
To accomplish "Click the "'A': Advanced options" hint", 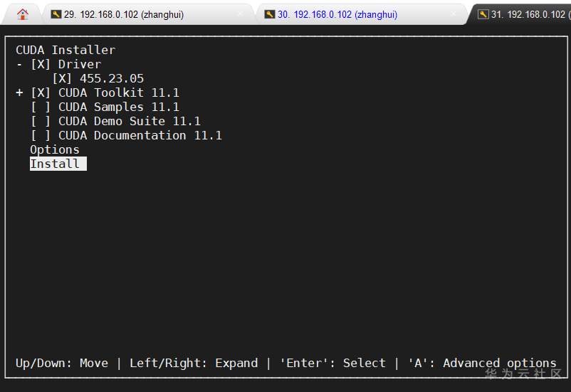I will [482, 363].
